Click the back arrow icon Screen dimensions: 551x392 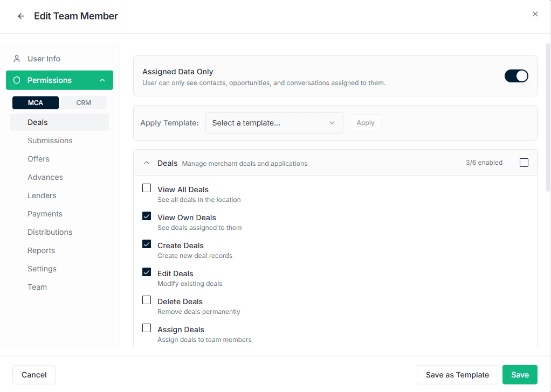pos(21,16)
